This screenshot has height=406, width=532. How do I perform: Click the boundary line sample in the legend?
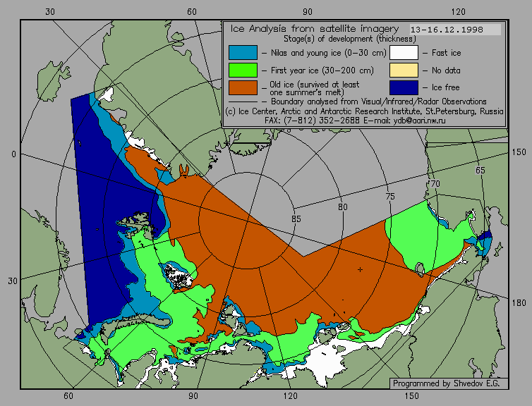tap(243, 102)
